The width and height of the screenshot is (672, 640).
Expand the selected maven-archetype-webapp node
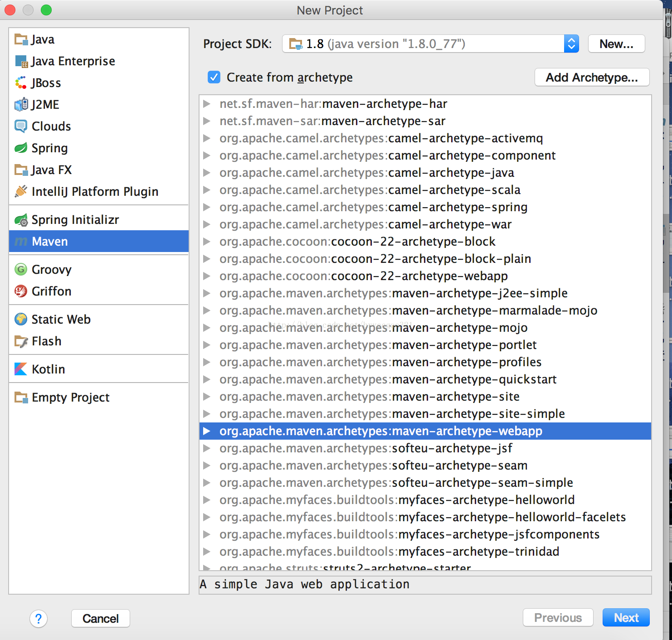click(x=207, y=431)
